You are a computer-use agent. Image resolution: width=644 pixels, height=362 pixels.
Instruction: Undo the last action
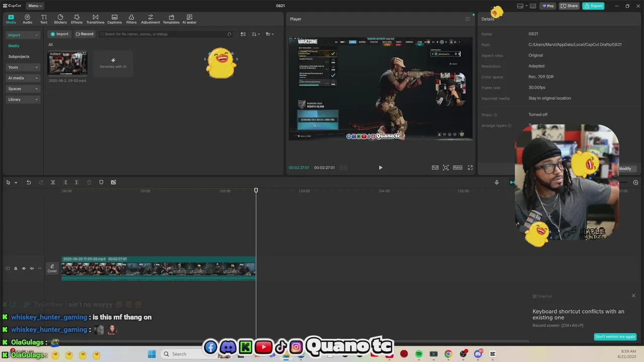(29, 183)
